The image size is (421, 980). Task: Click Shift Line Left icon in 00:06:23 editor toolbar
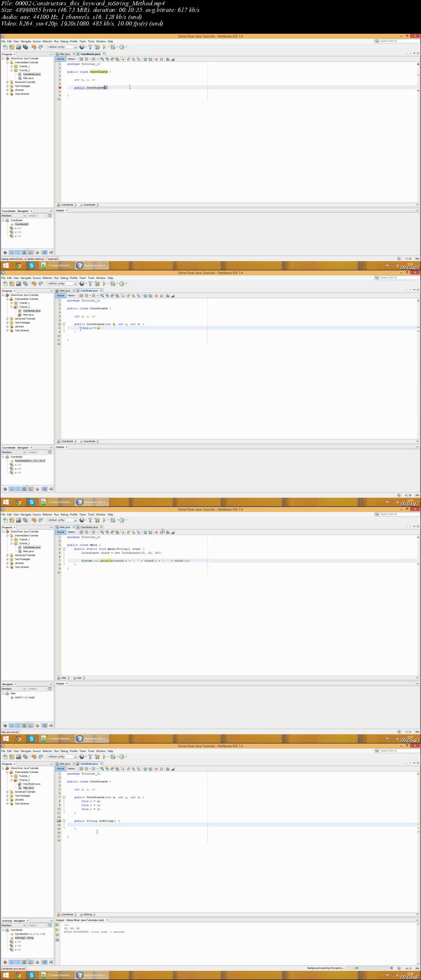tap(145, 532)
